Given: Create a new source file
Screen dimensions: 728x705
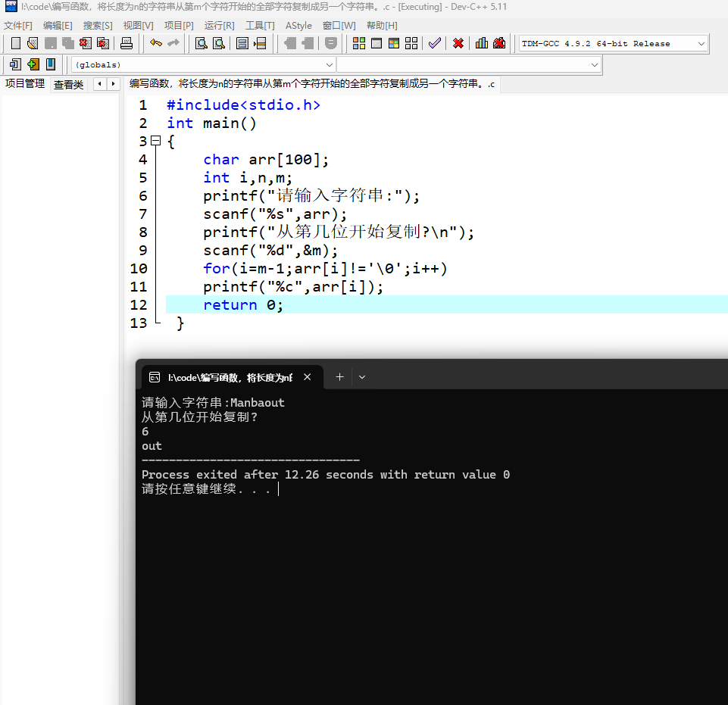Looking at the screenshot, I should click(16, 43).
